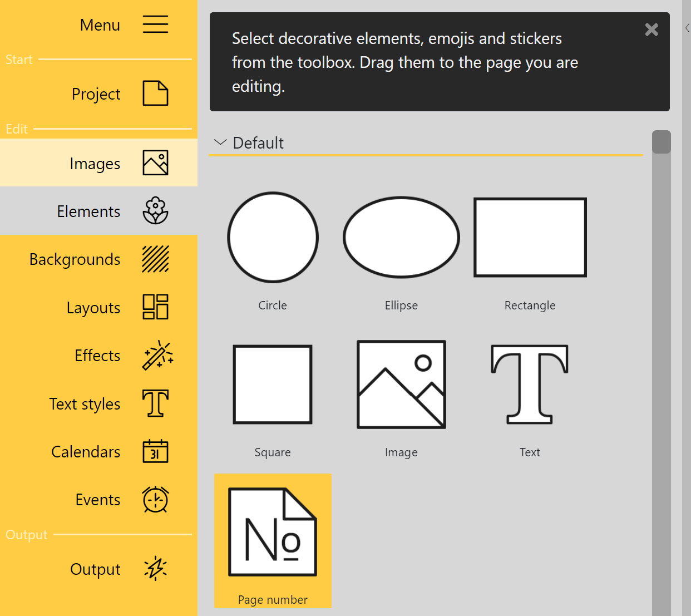This screenshot has width=691, height=616.
Task: Click the Elements flower icon
Action: [155, 211]
